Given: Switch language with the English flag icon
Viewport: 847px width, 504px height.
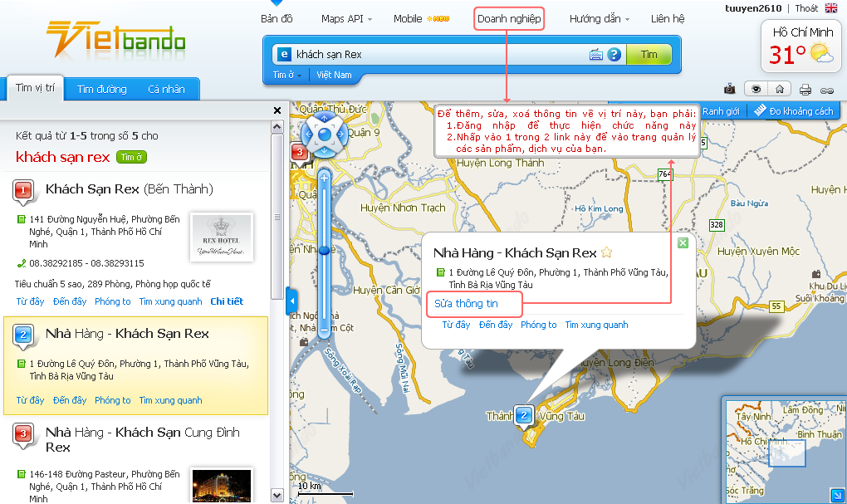Looking at the screenshot, I should [830, 8].
